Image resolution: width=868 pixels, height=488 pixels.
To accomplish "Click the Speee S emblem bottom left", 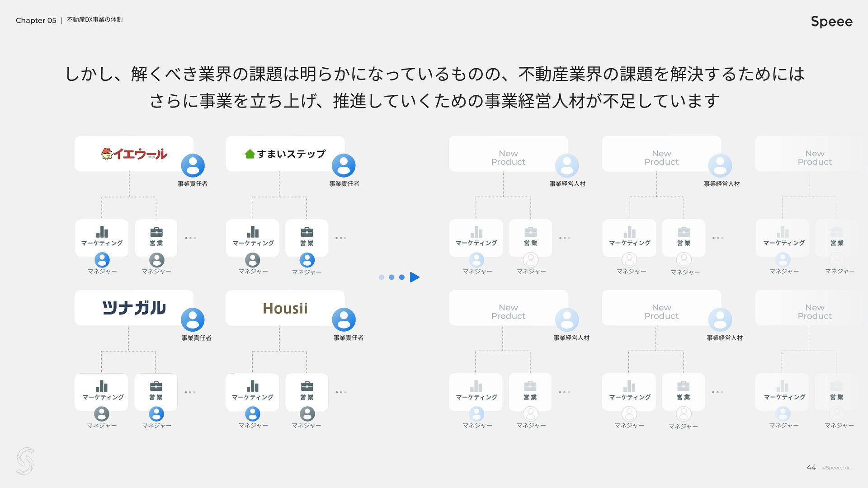I will click(x=25, y=461).
